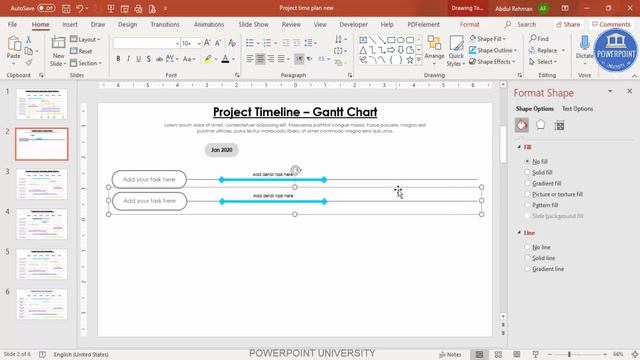Open the Quick Styles gallery
640x360 pixels.
point(456,51)
